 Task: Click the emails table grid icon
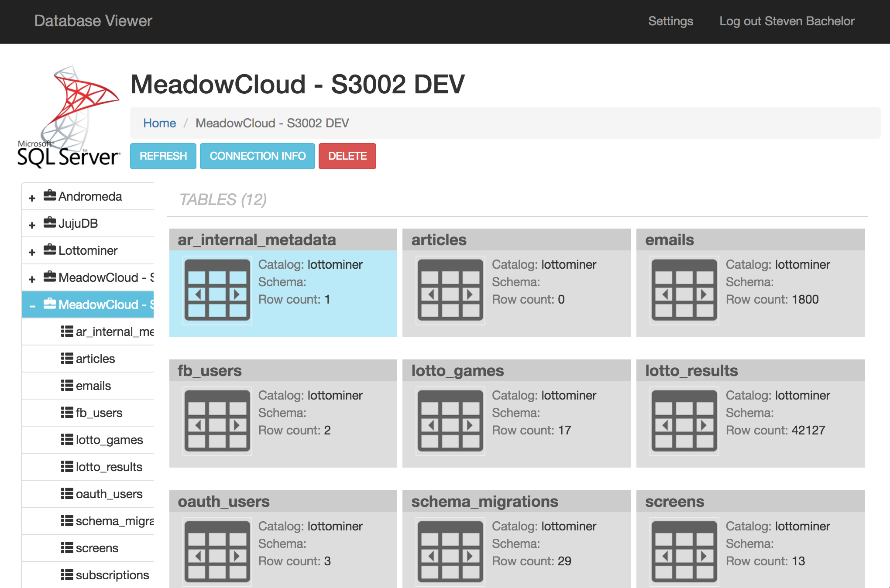(x=684, y=290)
